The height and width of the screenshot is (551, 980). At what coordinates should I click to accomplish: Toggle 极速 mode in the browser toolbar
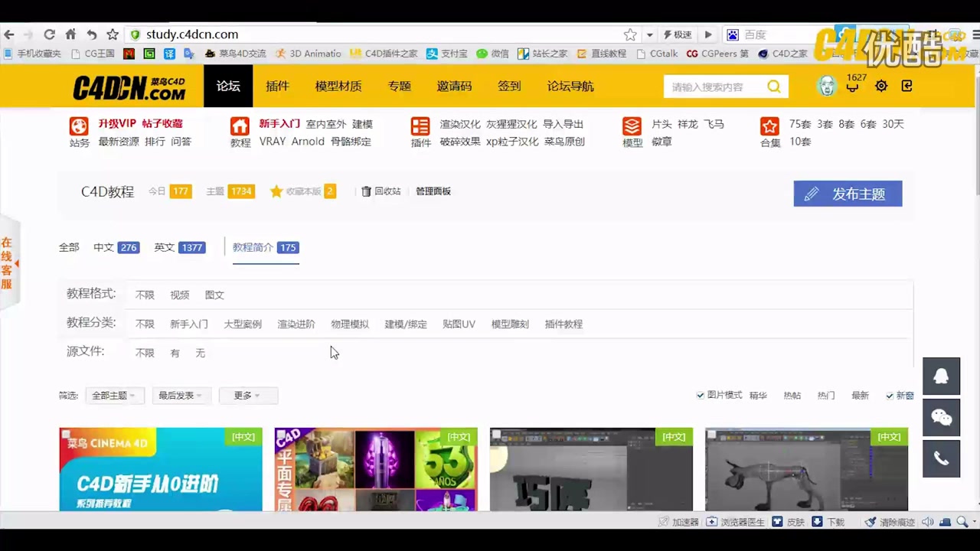(x=677, y=34)
